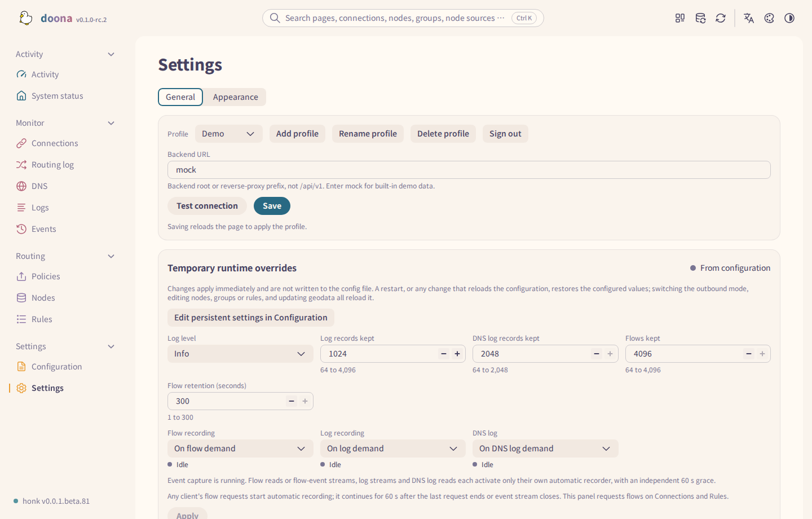Save the backend profile settings

point(272,206)
